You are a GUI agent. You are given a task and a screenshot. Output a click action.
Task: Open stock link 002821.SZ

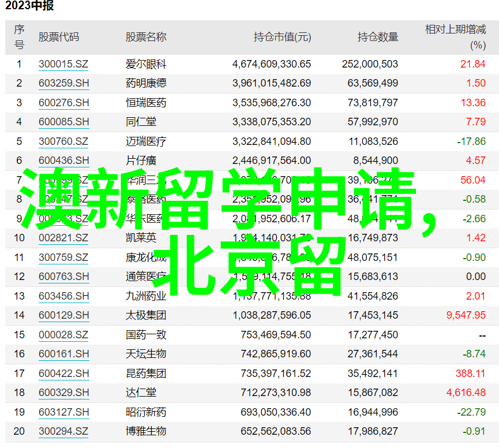point(63,238)
